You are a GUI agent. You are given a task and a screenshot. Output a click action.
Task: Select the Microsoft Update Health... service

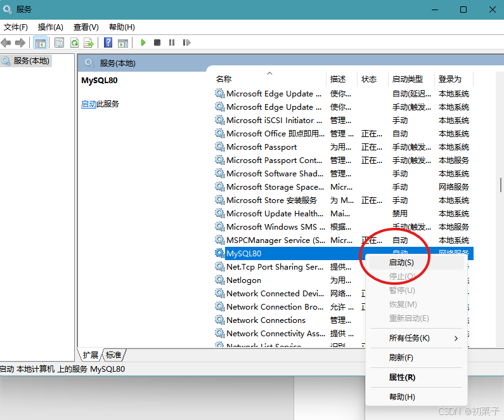(x=344, y=214)
